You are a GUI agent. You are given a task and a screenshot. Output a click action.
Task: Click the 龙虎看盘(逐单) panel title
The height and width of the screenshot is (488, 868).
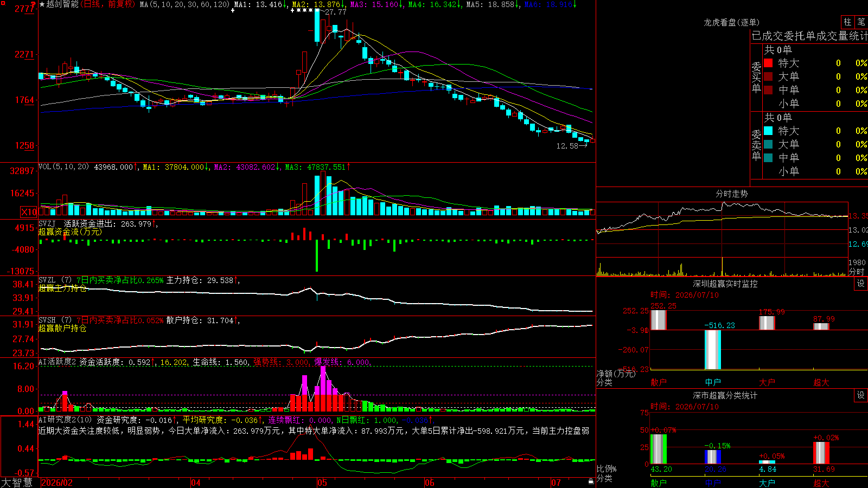tap(732, 22)
